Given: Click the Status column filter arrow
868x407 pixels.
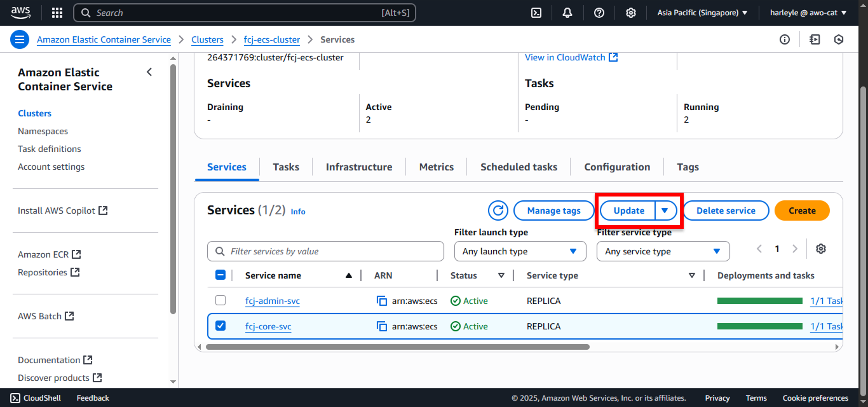Looking at the screenshot, I should tap(501, 275).
